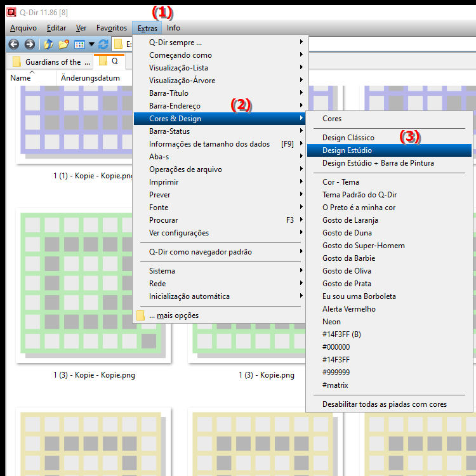
Task: Click the ... mais opções entry
Action: point(219,315)
